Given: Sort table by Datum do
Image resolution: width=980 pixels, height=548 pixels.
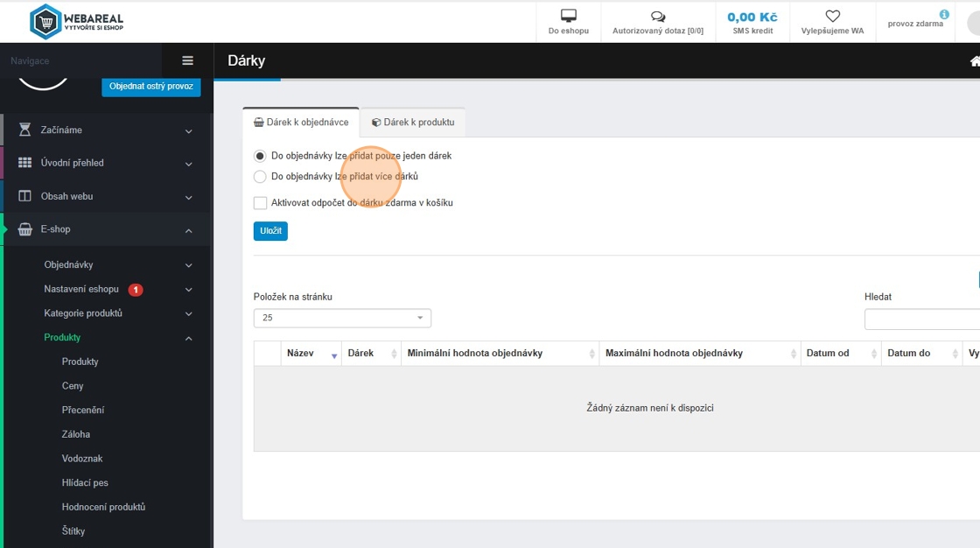Looking at the screenshot, I should click(922, 354).
